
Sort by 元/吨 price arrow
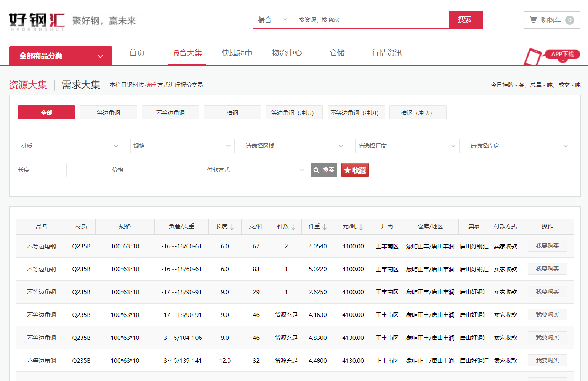click(x=361, y=227)
